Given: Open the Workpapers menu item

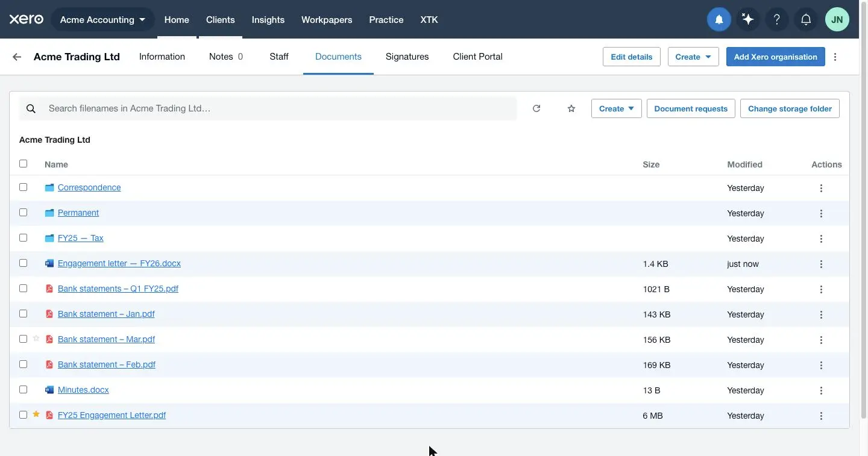Looking at the screenshot, I should [x=327, y=19].
